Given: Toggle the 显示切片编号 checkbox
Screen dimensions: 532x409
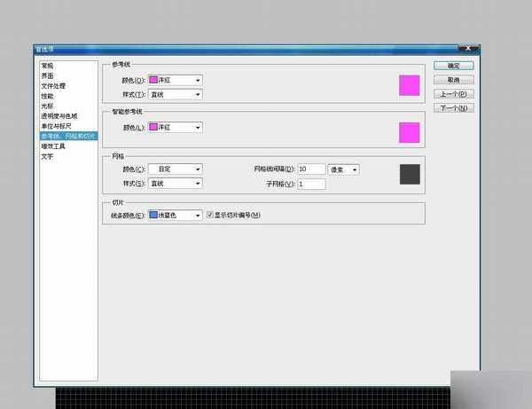Looking at the screenshot, I should (209, 215).
